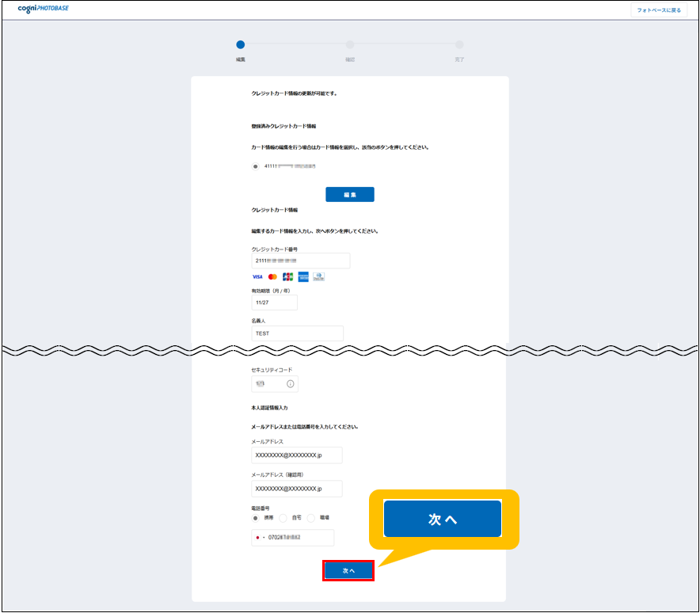Click the security code info icon

coord(291,384)
